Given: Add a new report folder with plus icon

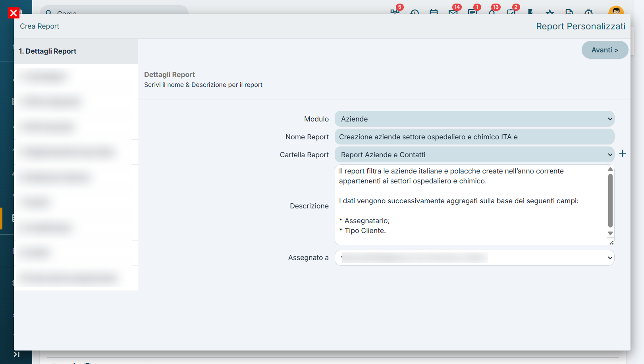Looking at the screenshot, I should [623, 154].
